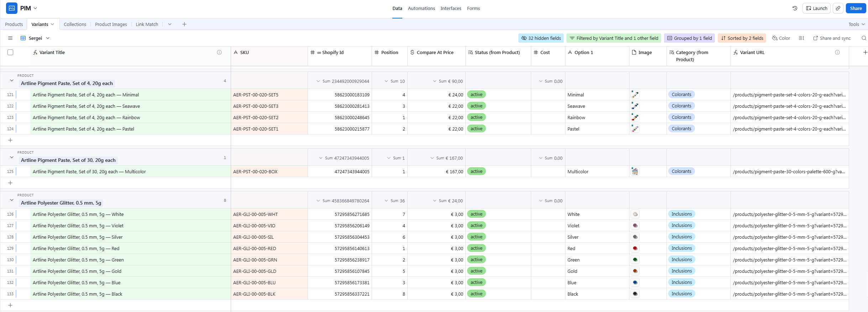Add a new field plus icon

(865, 52)
